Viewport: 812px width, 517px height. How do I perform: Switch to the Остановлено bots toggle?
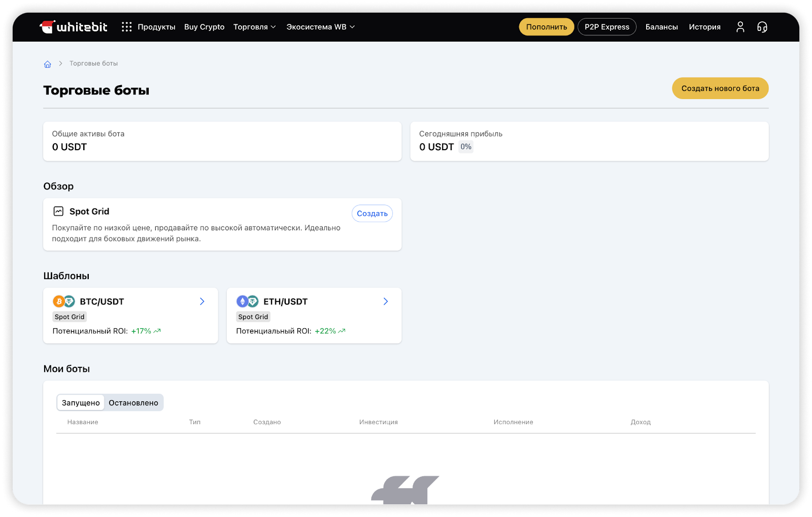point(133,402)
